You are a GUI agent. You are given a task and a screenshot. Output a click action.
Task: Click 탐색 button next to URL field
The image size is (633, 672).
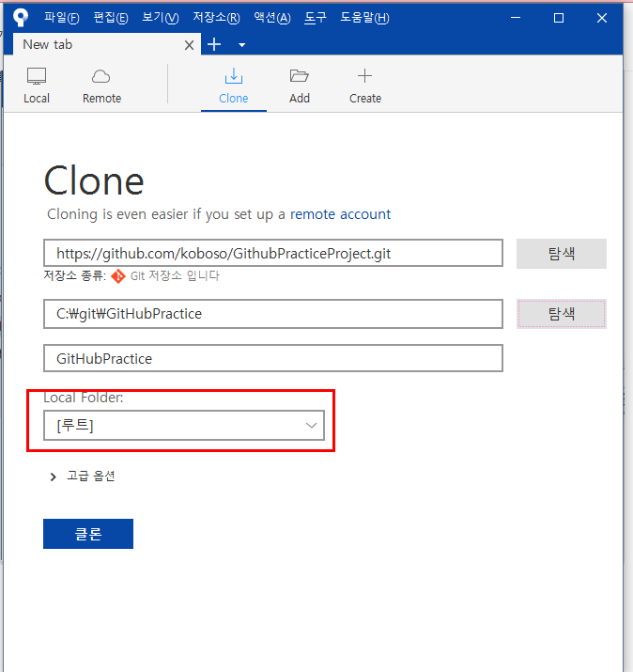[561, 254]
